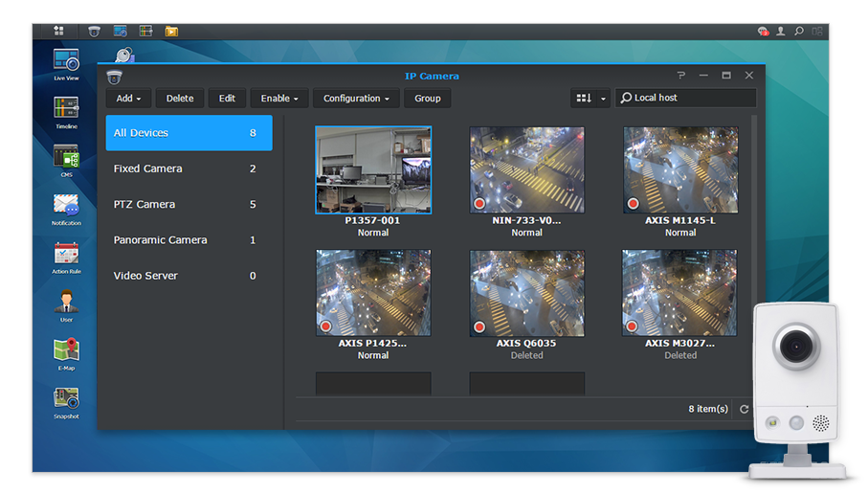The height and width of the screenshot is (494, 868).
Task: Expand the Add dropdown
Action: coord(128,99)
